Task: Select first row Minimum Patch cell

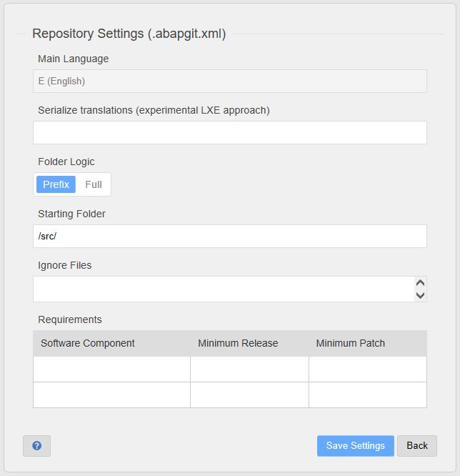Action: (368, 369)
